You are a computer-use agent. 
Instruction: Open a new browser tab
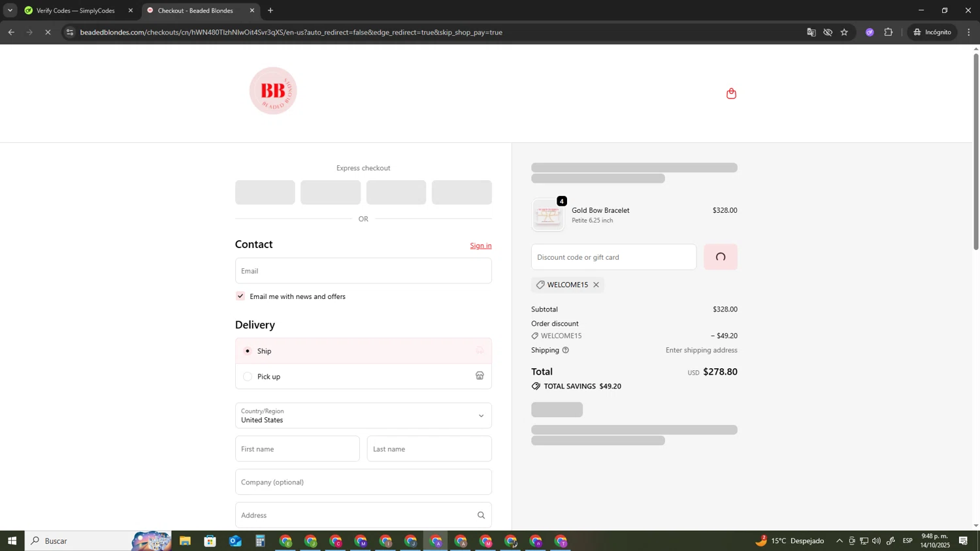270,10
